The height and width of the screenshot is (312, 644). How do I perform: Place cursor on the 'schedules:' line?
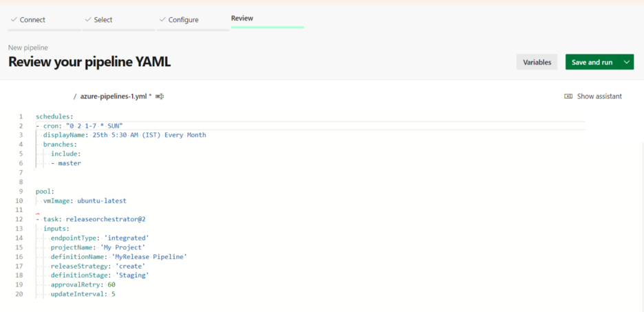(54, 116)
